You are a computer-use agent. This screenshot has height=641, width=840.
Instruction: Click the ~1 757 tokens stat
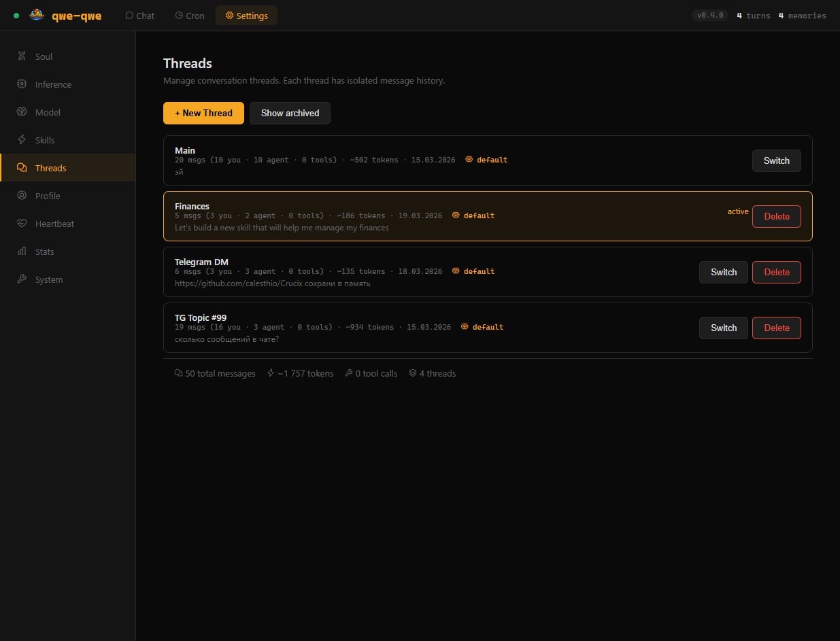point(300,373)
